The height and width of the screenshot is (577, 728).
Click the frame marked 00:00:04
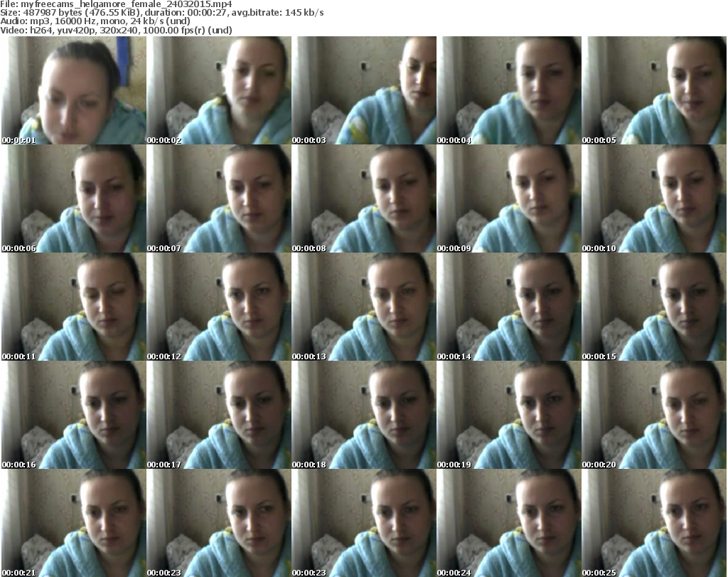509,90
